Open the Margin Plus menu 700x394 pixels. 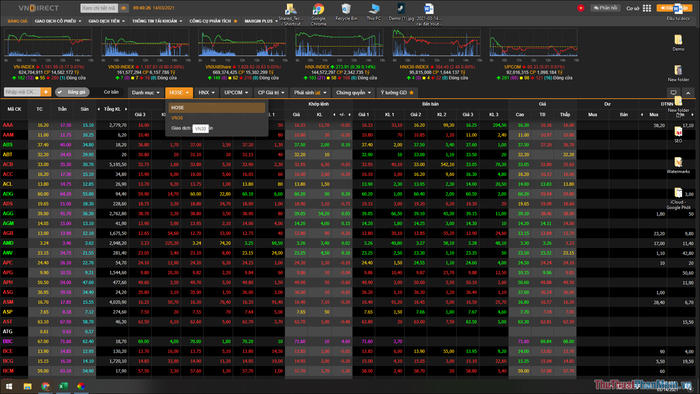point(261,21)
